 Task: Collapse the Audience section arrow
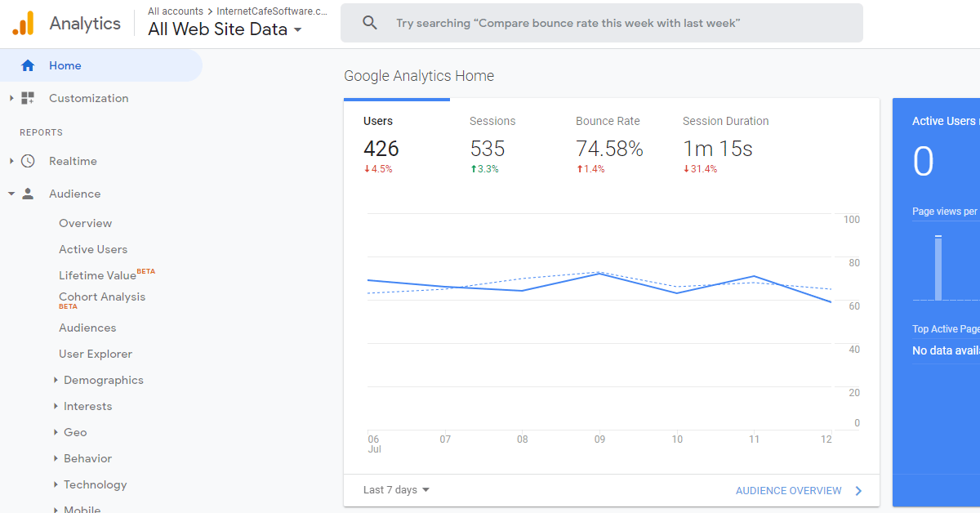click(x=11, y=194)
